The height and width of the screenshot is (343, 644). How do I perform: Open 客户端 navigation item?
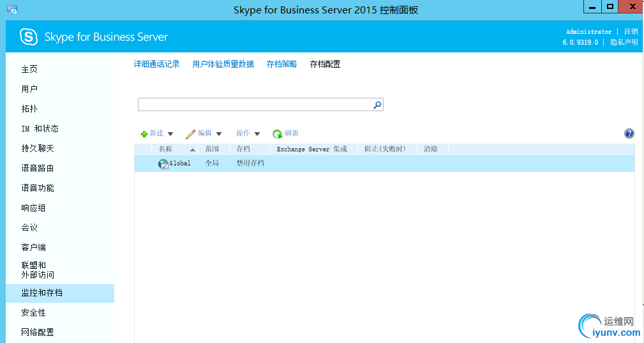[34, 247]
